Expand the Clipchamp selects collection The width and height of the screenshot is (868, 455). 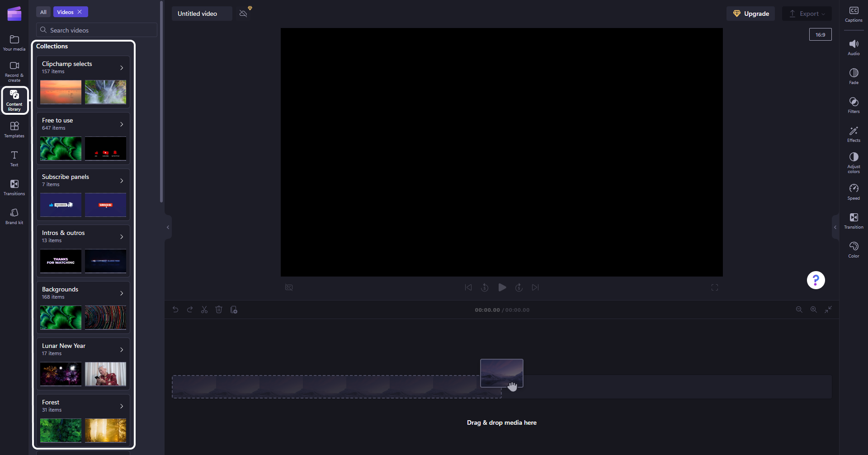(121, 68)
